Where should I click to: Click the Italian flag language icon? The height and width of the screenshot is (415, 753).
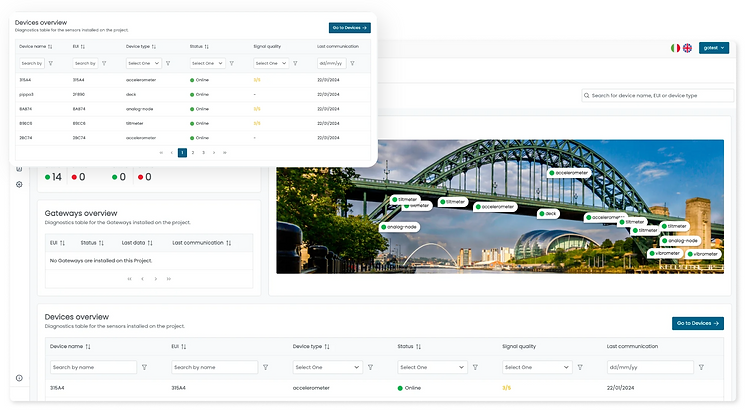click(675, 48)
